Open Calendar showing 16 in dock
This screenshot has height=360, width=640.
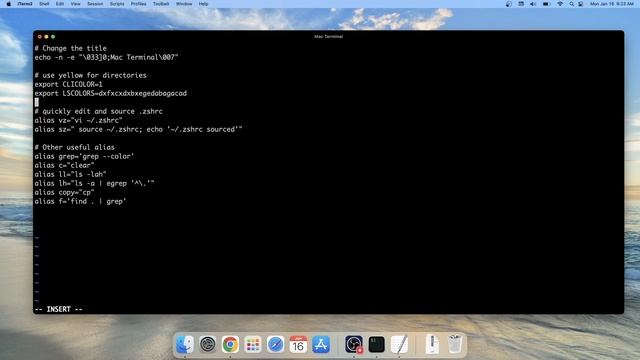click(x=298, y=344)
